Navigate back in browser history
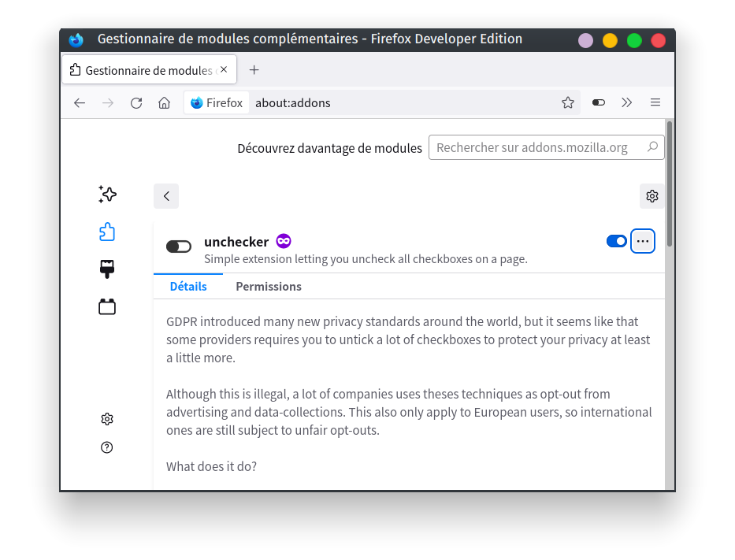Viewport: 735px width, 560px height. tap(80, 103)
